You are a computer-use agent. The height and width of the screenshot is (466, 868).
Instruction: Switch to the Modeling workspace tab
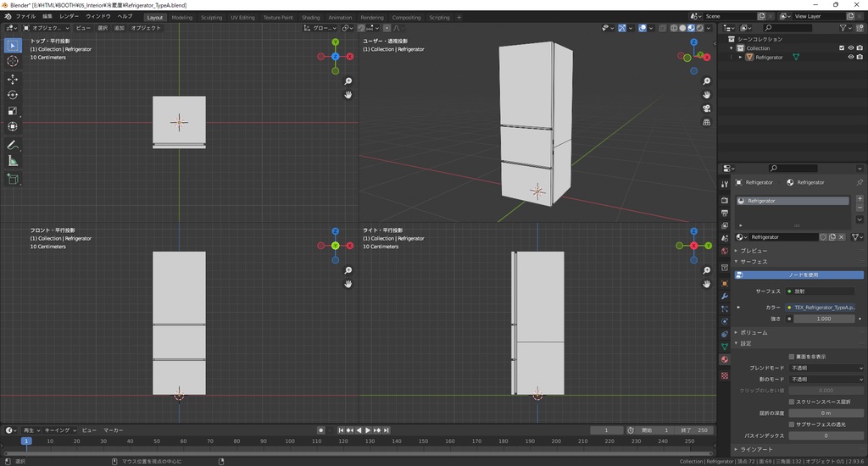(x=181, y=17)
